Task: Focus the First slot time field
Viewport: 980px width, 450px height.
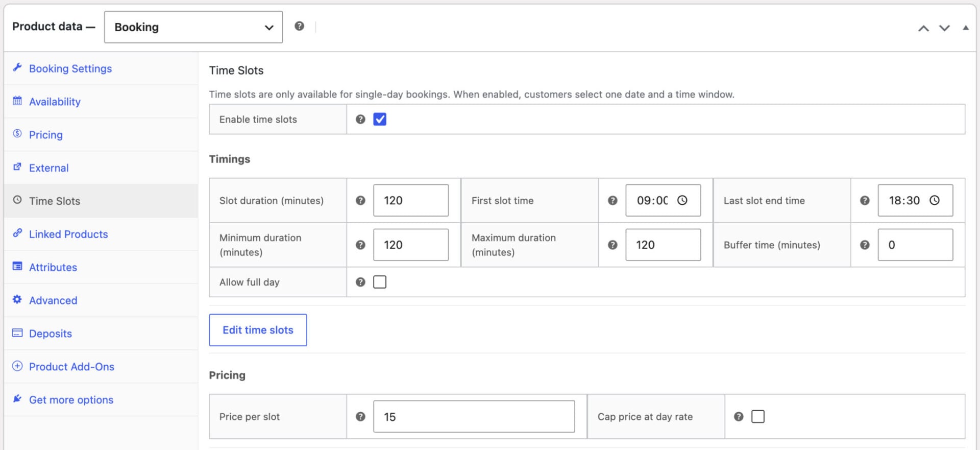Action: [x=663, y=200]
